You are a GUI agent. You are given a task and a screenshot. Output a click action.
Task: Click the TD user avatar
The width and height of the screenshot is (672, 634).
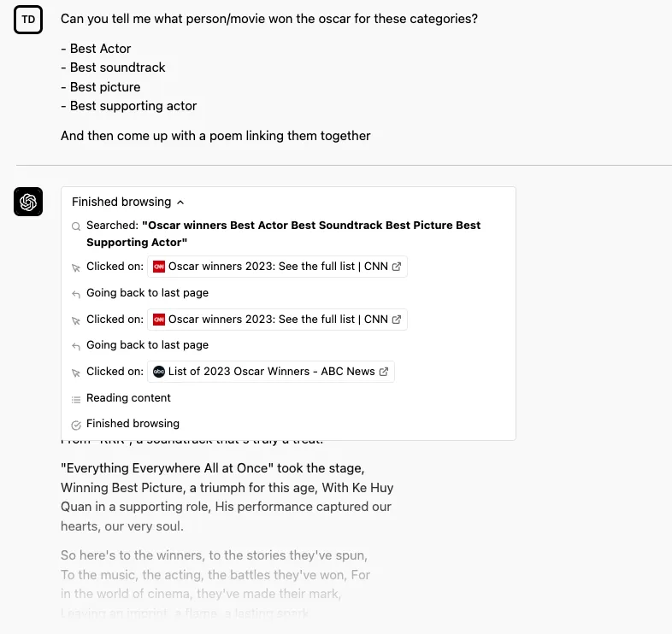tap(28, 20)
